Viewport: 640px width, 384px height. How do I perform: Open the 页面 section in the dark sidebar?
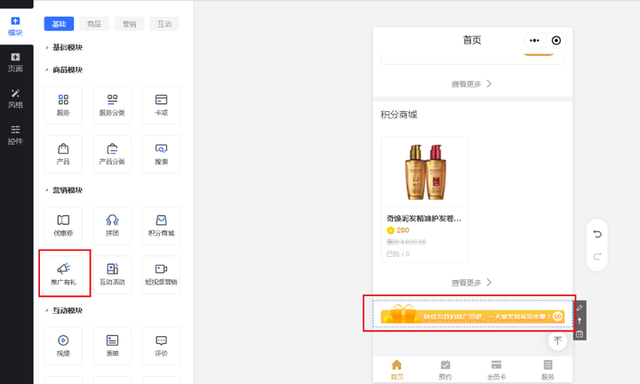(x=16, y=62)
